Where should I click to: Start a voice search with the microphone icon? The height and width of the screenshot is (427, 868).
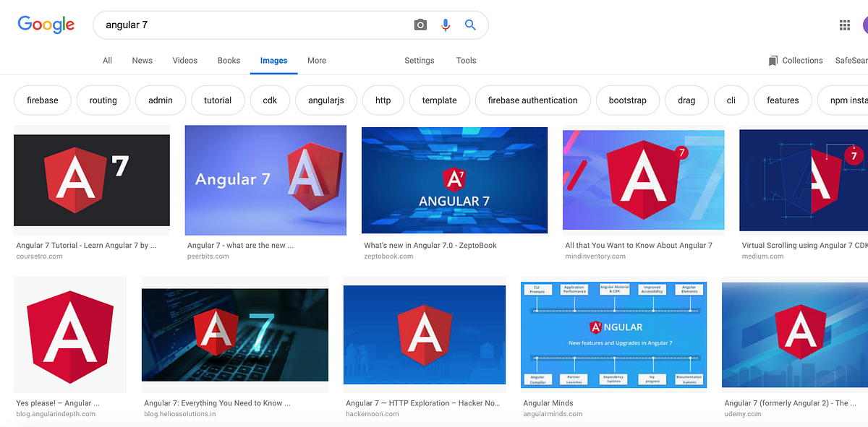pyautogui.click(x=445, y=24)
